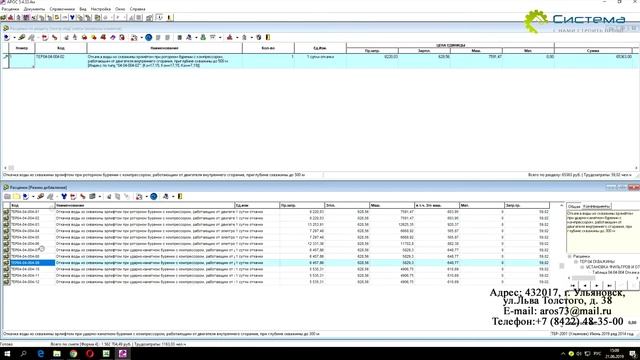Click the clock icon in main toolbar

point(160,18)
